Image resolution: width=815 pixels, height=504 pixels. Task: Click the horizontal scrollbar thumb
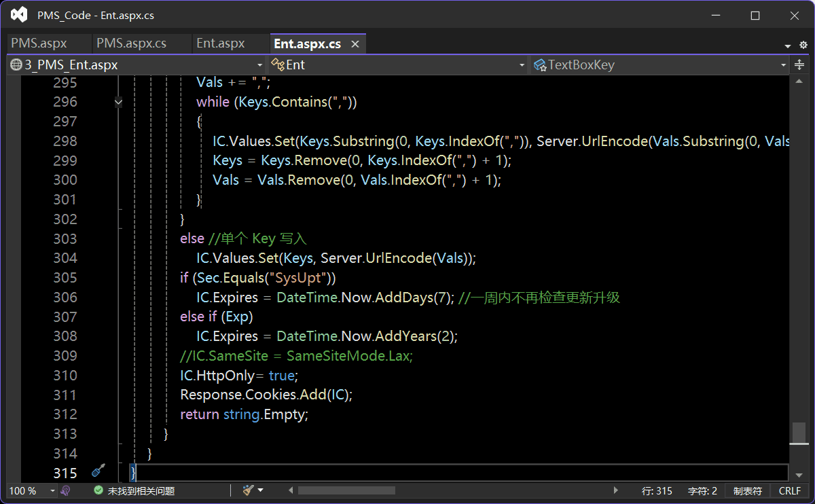coord(346,490)
